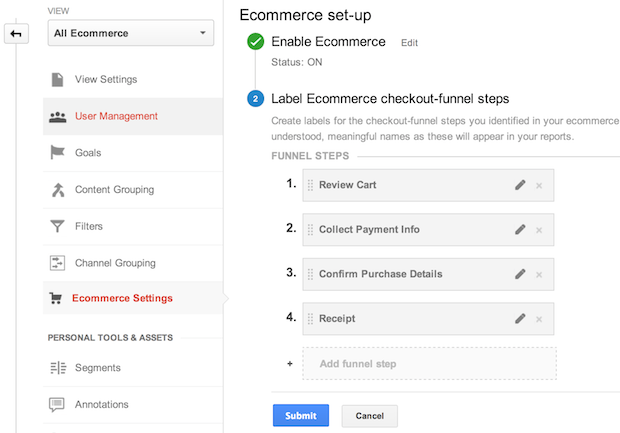The width and height of the screenshot is (620, 433).
Task: Edit the Review Cart step with the pencil
Action: [x=520, y=185]
